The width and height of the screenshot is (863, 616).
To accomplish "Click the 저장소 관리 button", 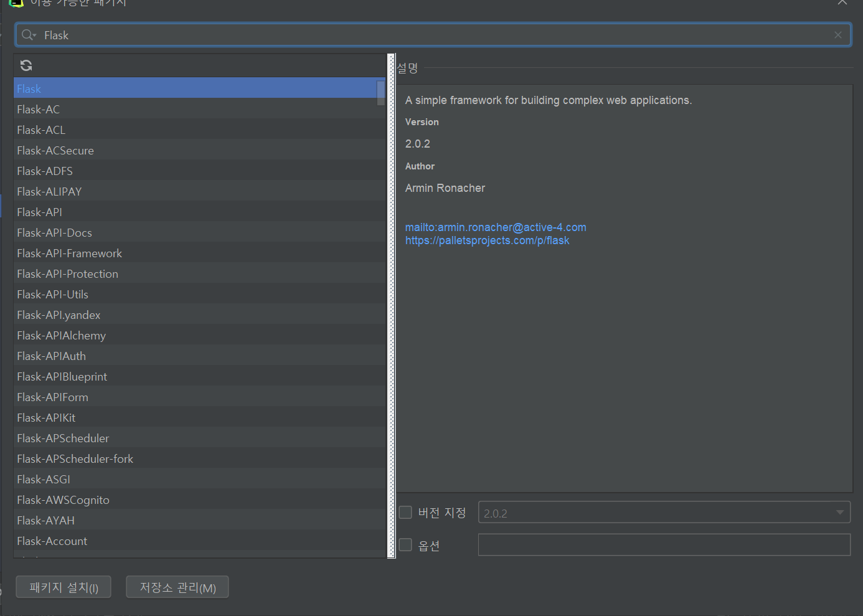I will coord(177,587).
